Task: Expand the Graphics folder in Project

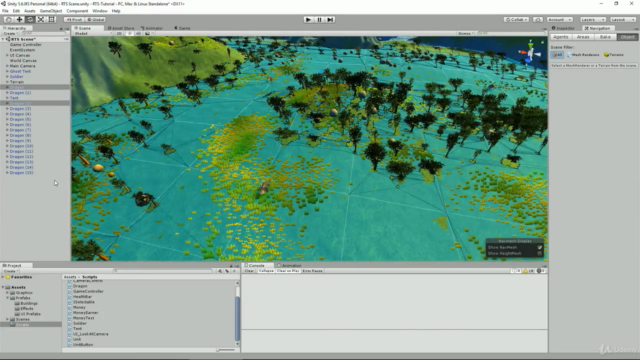Action: [x=7, y=293]
